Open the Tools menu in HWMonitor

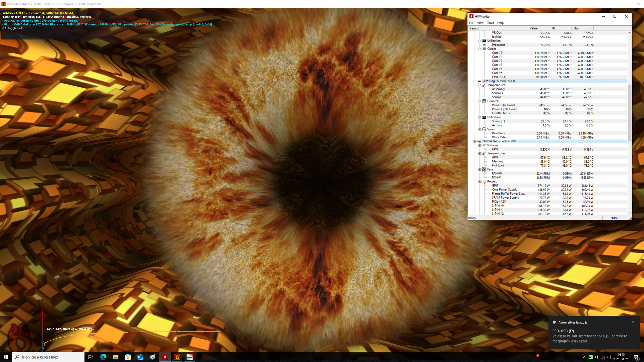(x=490, y=23)
